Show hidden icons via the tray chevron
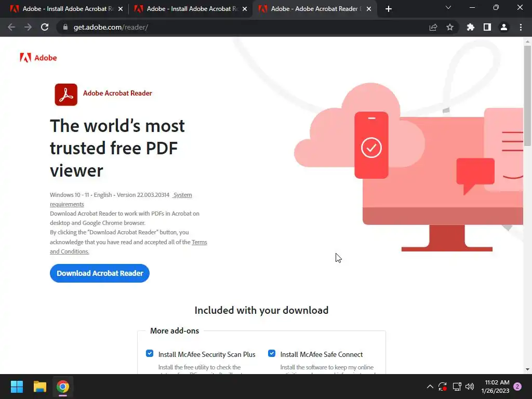The width and height of the screenshot is (532, 399). point(430,387)
